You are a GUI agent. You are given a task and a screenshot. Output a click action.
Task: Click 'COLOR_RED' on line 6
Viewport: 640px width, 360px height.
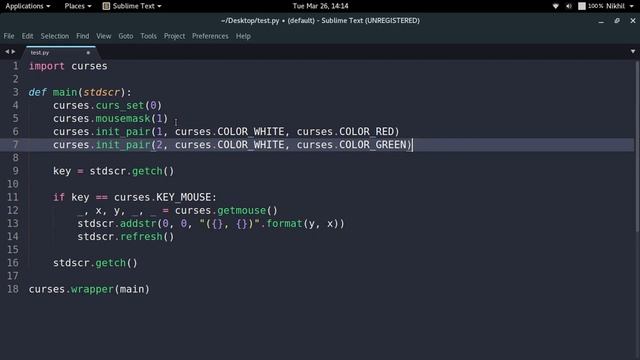click(367, 131)
